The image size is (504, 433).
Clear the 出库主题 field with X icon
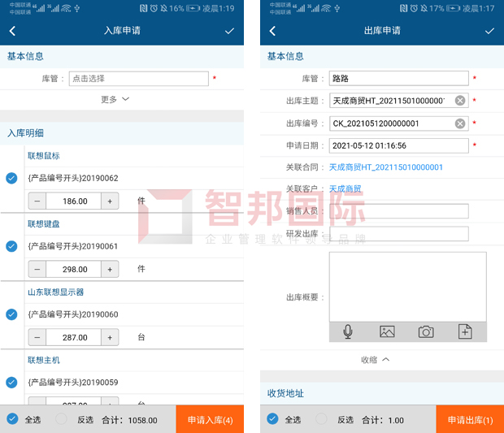coord(460,101)
